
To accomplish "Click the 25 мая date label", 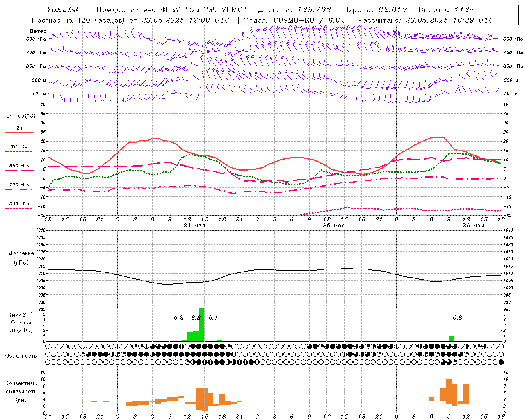I will point(334,226).
